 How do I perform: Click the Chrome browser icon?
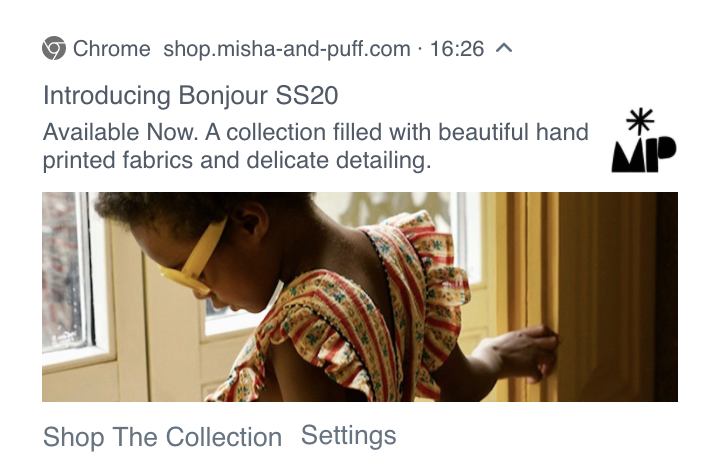[x=54, y=48]
